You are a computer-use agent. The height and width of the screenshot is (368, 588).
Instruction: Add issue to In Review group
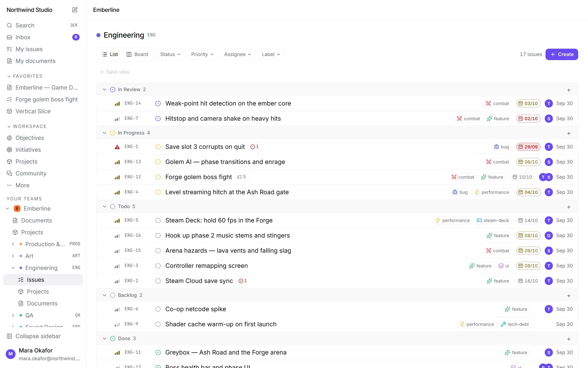pyautogui.click(x=569, y=90)
